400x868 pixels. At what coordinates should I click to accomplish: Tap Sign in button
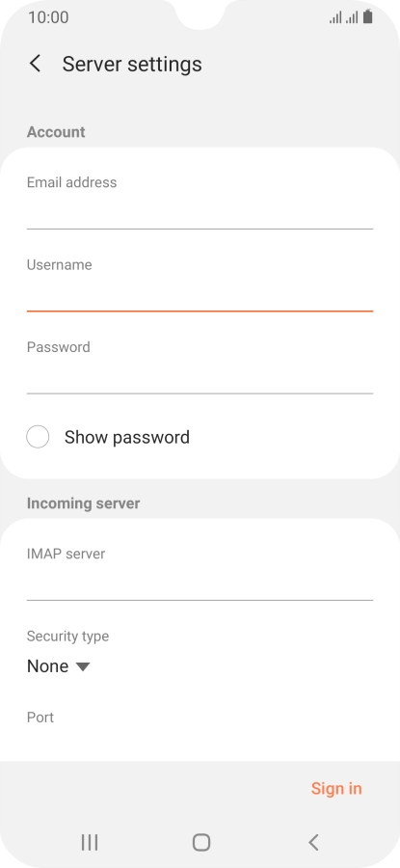(336, 788)
